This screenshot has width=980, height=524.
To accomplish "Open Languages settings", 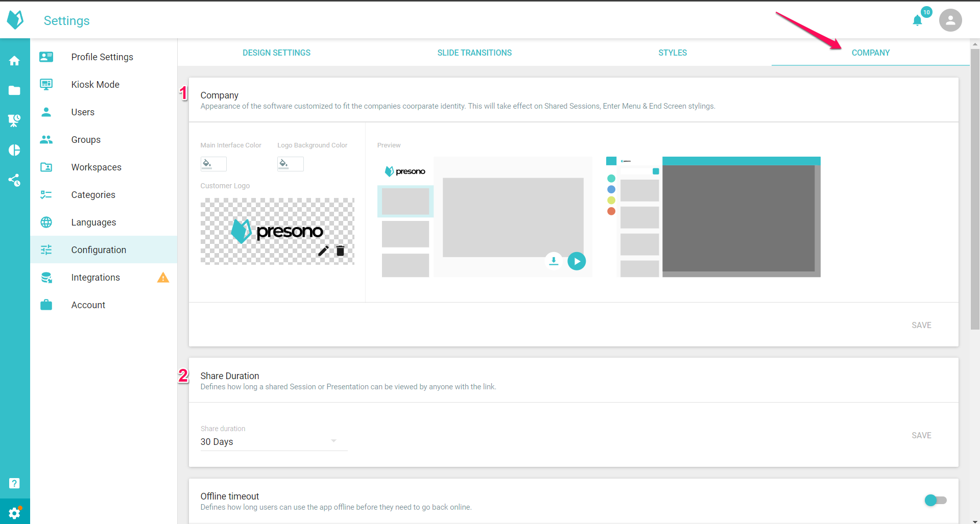I will (104, 222).
